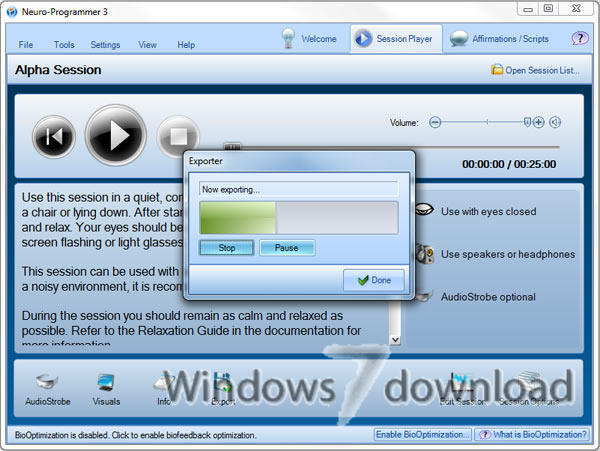The height and width of the screenshot is (451, 600).
Task: Click the Alpha Session heading
Action: point(58,70)
